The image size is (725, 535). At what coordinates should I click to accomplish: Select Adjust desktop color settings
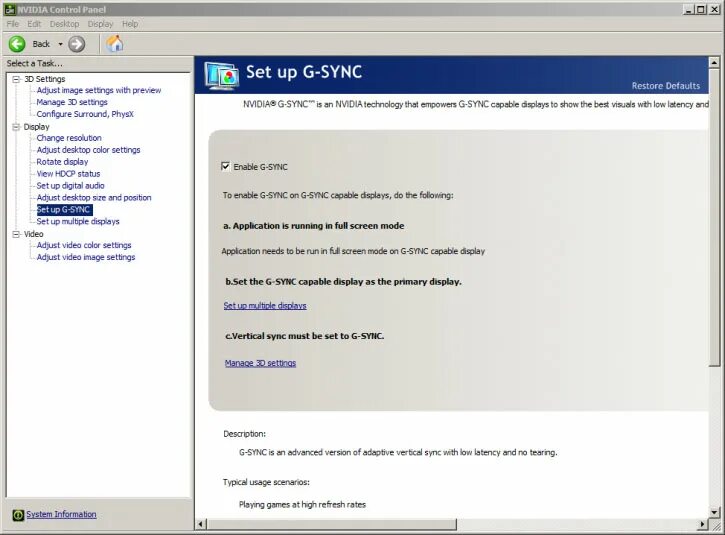coord(88,150)
